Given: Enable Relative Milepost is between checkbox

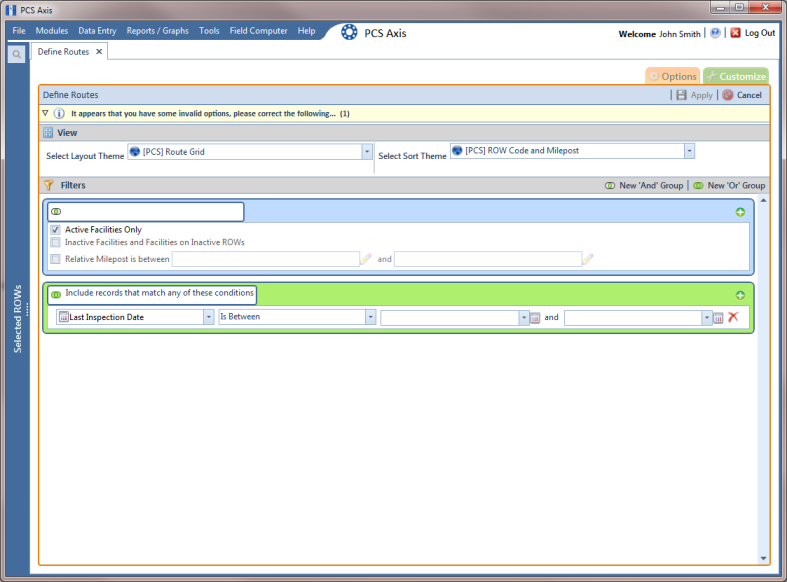Looking at the screenshot, I should coord(56,259).
